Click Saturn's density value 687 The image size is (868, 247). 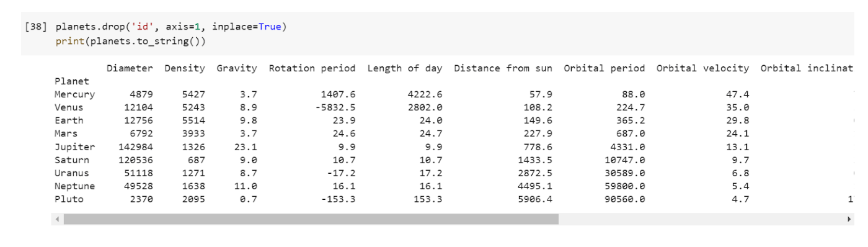(x=196, y=160)
